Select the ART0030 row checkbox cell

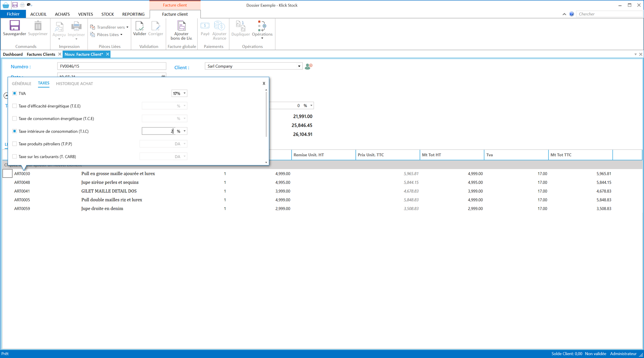point(7,173)
